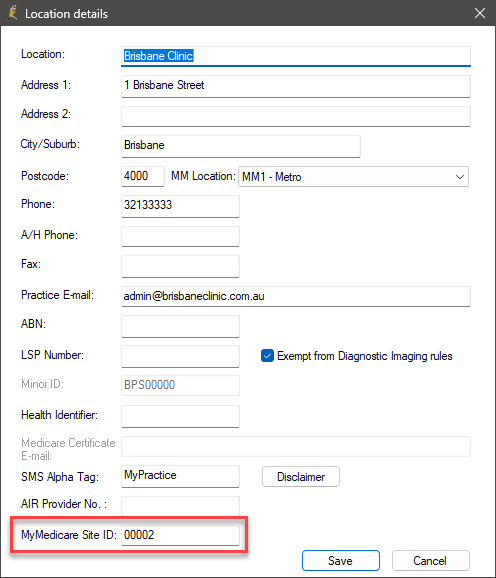This screenshot has width=496, height=578.
Task: Edit the Postcode field showing 4000
Action: click(x=143, y=176)
